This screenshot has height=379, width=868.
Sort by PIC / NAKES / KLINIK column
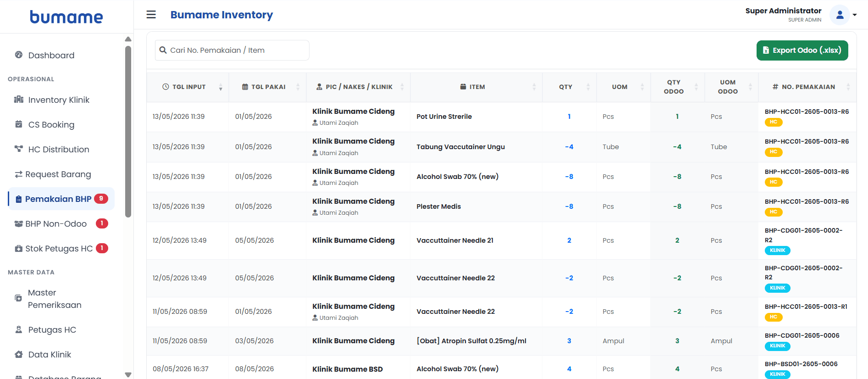pyautogui.click(x=358, y=87)
